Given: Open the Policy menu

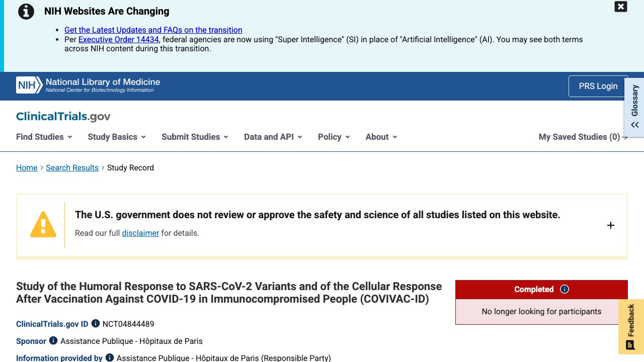Looking at the screenshot, I should (x=334, y=137).
